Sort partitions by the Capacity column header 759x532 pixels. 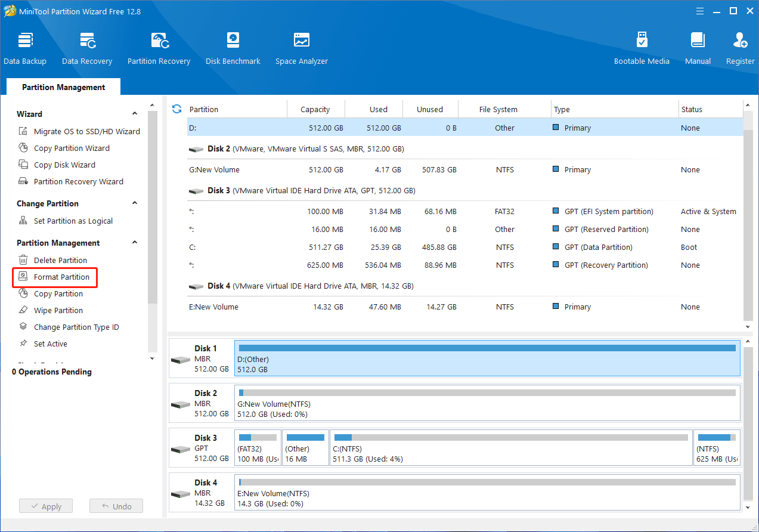pyautogui.click(x=315, y=110)
